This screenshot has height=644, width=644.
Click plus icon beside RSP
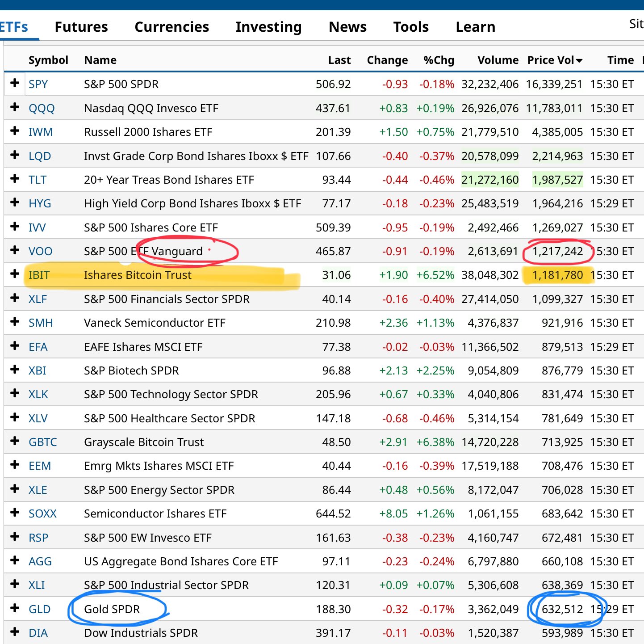pos(15,537)
